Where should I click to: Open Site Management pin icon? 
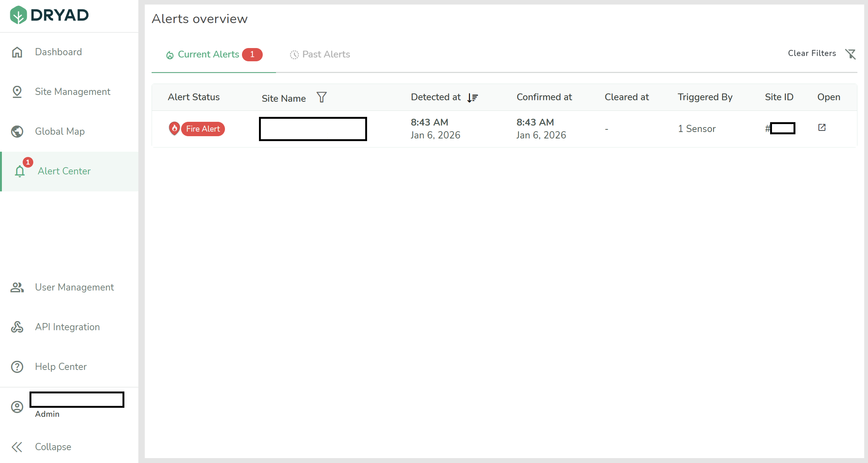pyautogui.click(x=17, y=92)
